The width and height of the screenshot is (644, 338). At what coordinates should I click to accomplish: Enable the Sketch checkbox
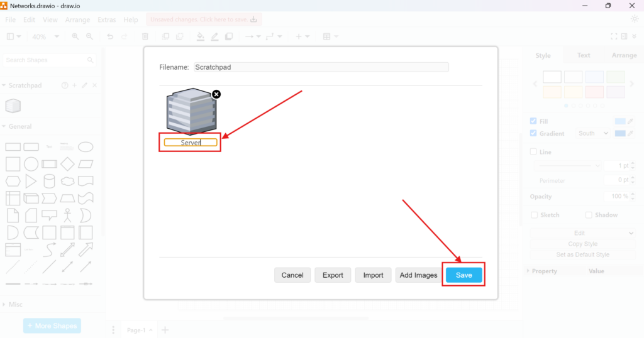(x=533, y=215)
